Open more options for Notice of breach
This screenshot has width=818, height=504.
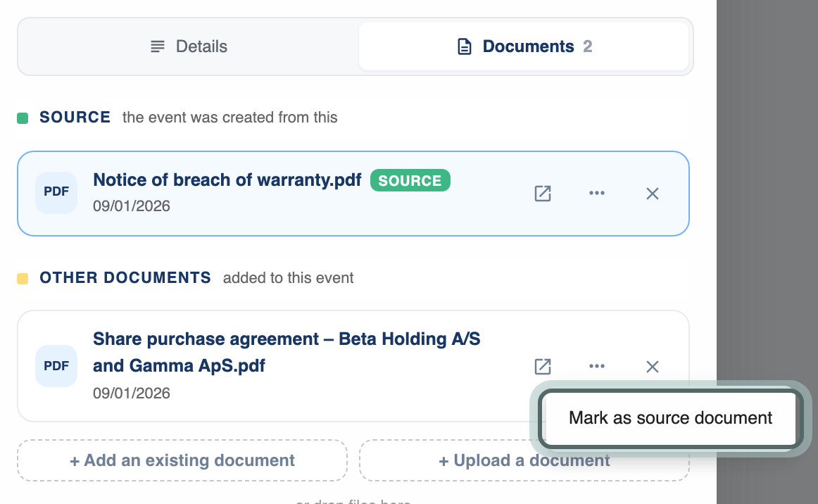[x=597, y=193]
